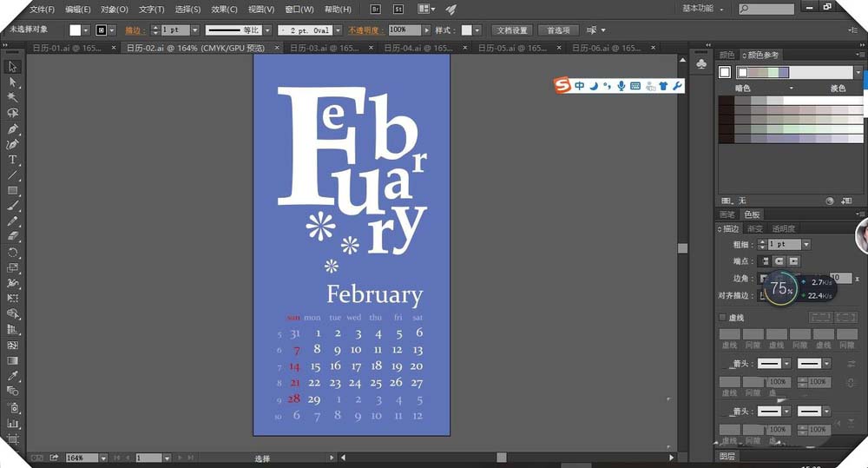Open the 效果(C) menu
The height and width of the screenshot is (468, 868).
click(x=224, y=10)
